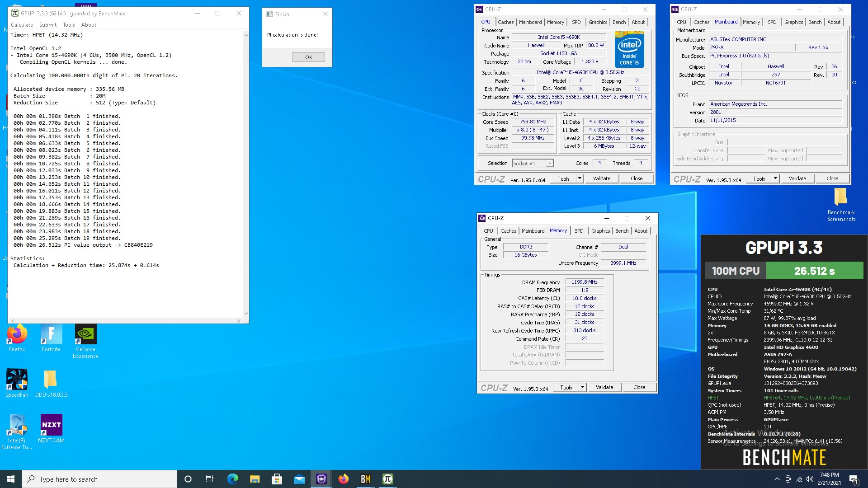
Task: Open the network status tray icon
Action: coord(799,479)
